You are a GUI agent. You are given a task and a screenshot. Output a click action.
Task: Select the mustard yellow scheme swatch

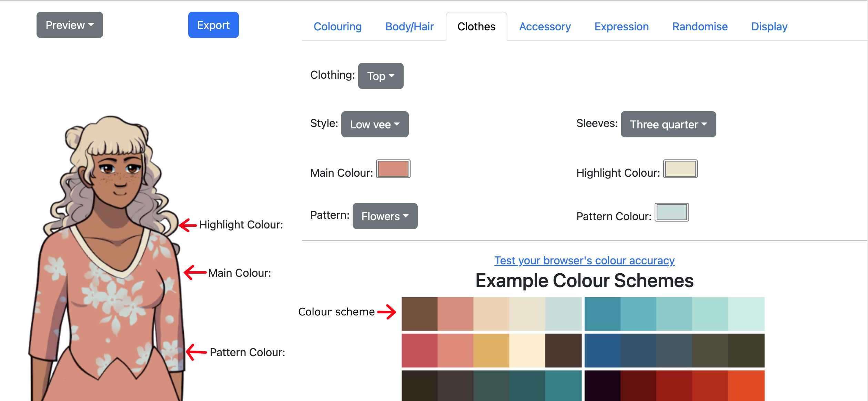click(x=491, y=350)
